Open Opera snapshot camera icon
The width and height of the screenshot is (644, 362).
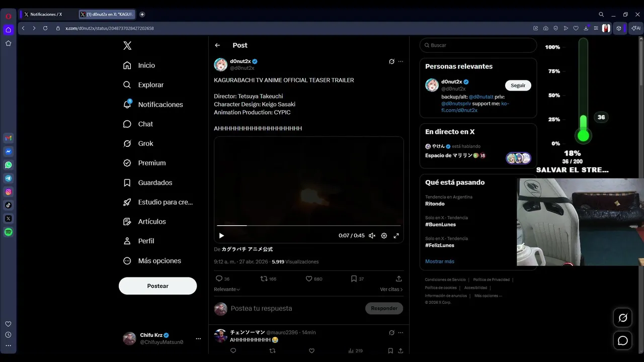pos(546,28)
